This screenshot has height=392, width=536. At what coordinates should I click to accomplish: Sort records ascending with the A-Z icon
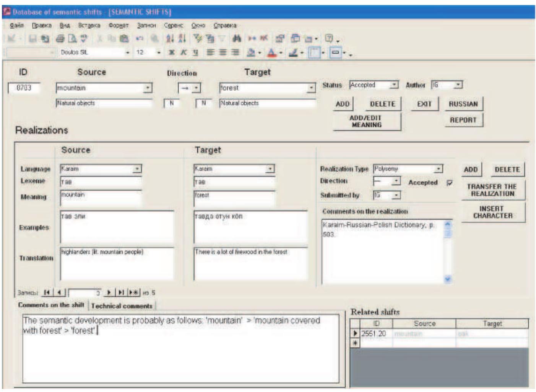[170, 39]
